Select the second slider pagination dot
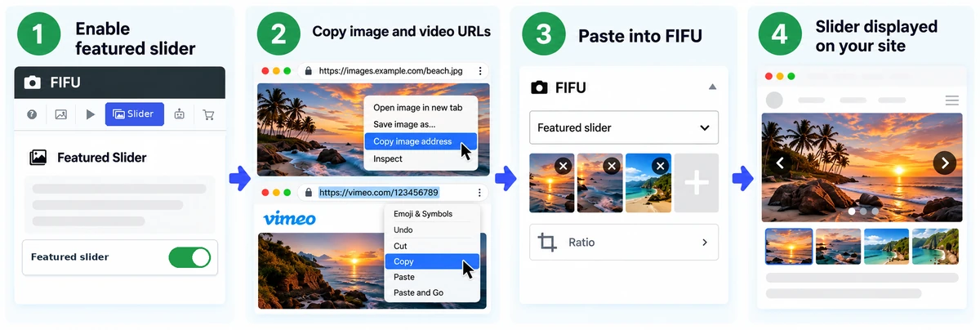The width and height of the screenshot is (980, 330). (863, 211)
